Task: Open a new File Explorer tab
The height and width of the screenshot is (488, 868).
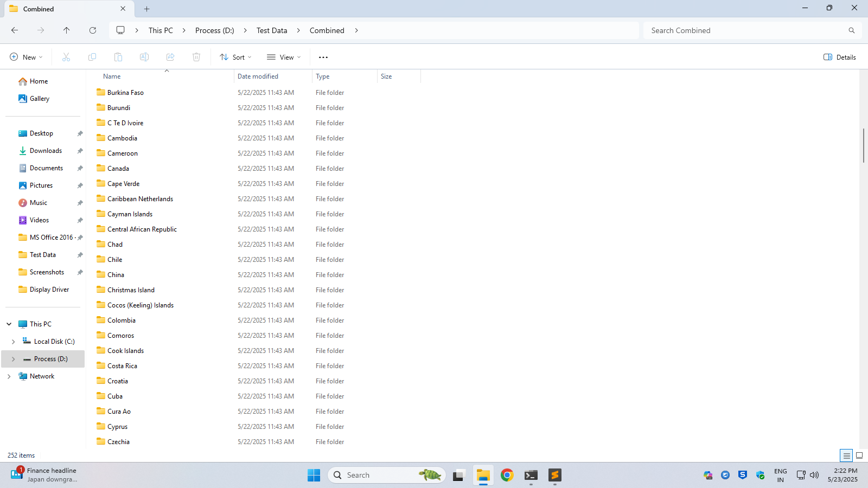Action: (147, 9)
